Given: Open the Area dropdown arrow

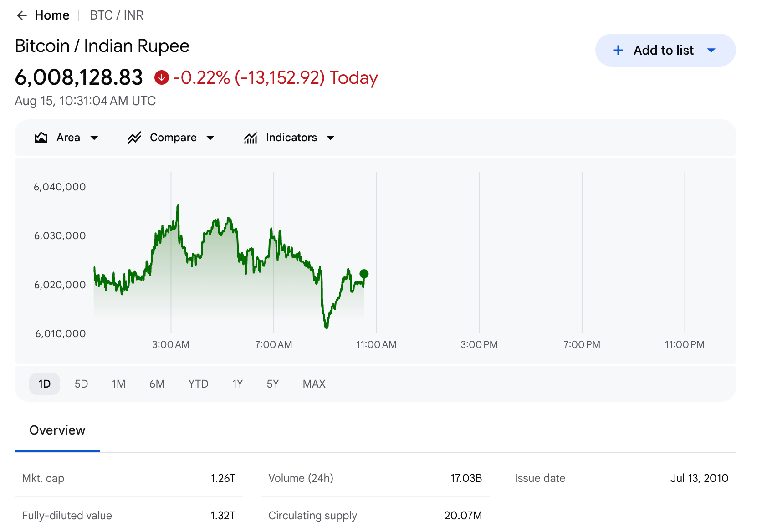Looking at the screenshot, I should tap(94, 138).
